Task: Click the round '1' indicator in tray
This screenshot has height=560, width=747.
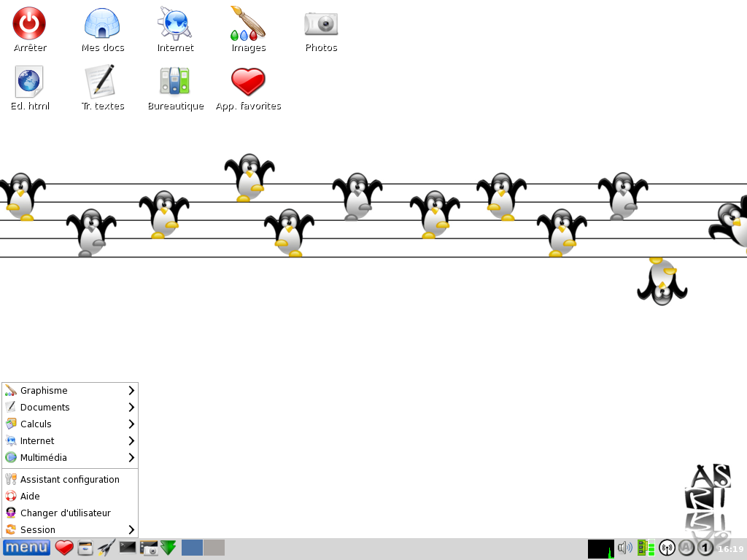Action: click(x=705, y=548)
